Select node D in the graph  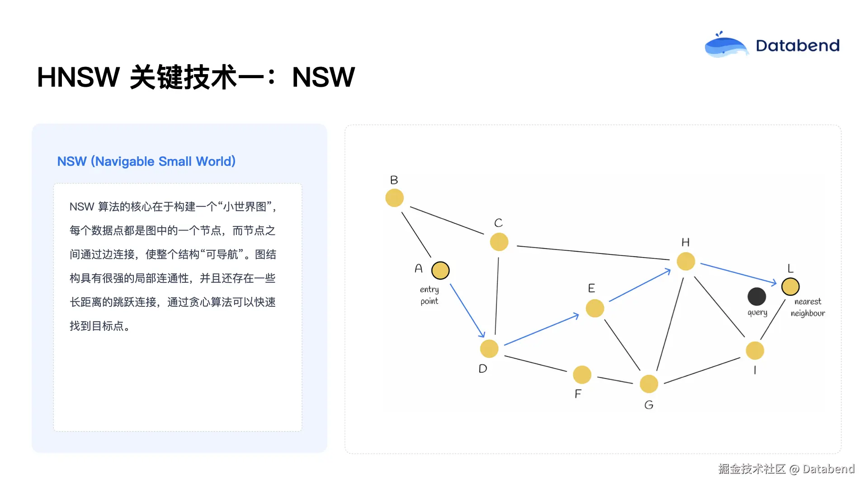[x=489, y=349]
